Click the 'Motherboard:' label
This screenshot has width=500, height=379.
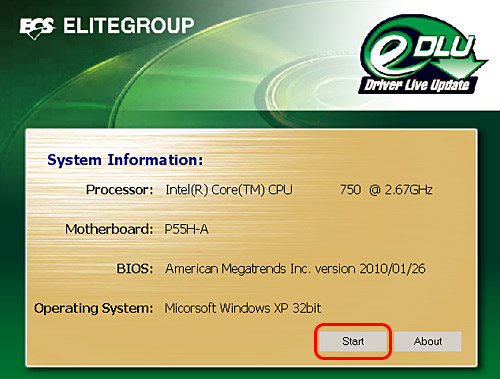pos(109,229)
